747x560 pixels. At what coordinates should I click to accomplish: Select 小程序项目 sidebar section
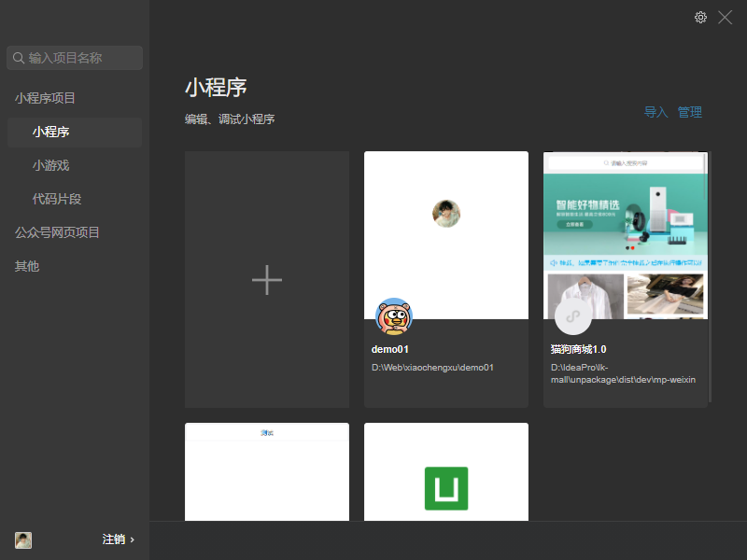(45, 98)
